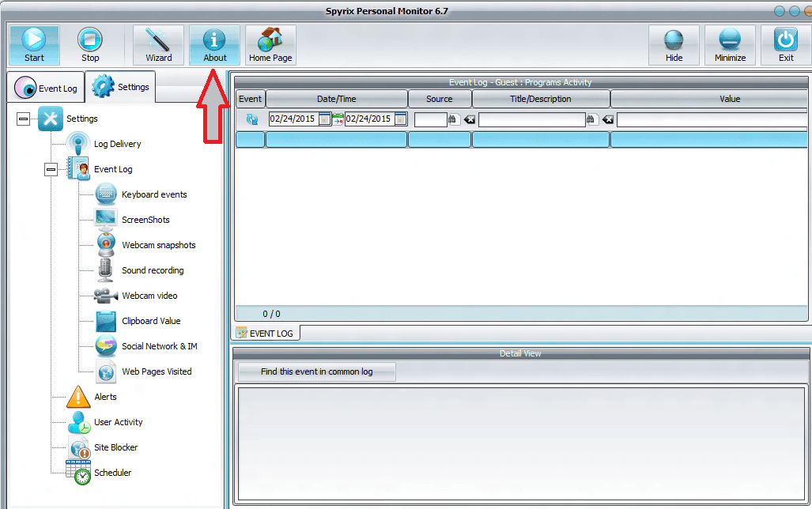
Task: Click the refresh icon in filter row
Action: (x=252, y=119)
